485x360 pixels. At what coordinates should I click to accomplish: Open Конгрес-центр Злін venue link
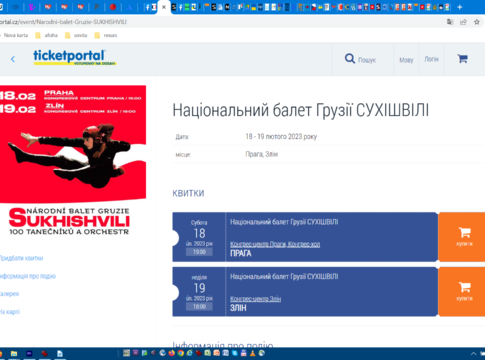click(x=255, y=299)
